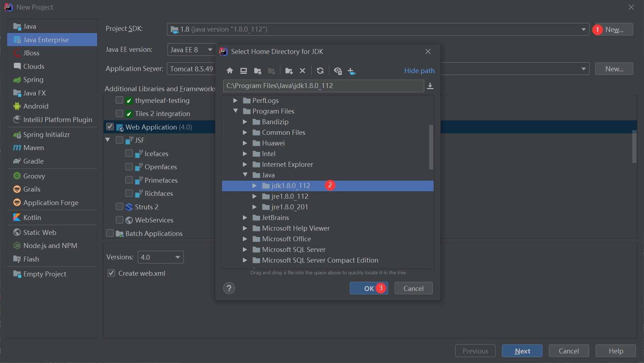This screenshot has width=644, height=363.
Task: Click the directory tree vertical scrollbar
Action: pyautogui.click(x=431, y=147)
